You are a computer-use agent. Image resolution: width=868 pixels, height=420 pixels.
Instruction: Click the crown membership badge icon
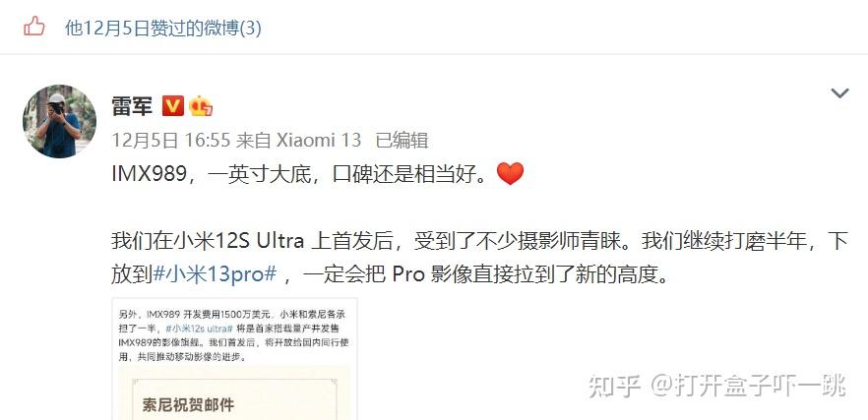[x=201, y=105]
